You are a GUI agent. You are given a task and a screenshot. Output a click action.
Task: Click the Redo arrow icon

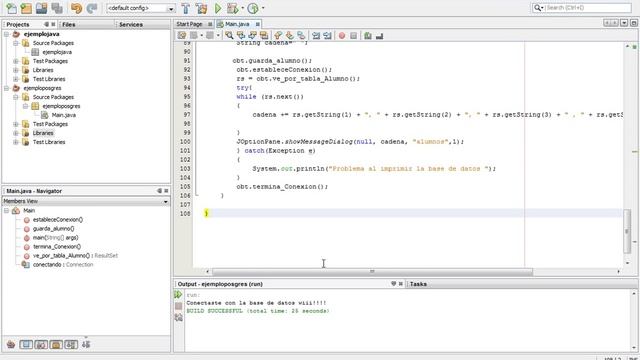click(x=92, y=8)
